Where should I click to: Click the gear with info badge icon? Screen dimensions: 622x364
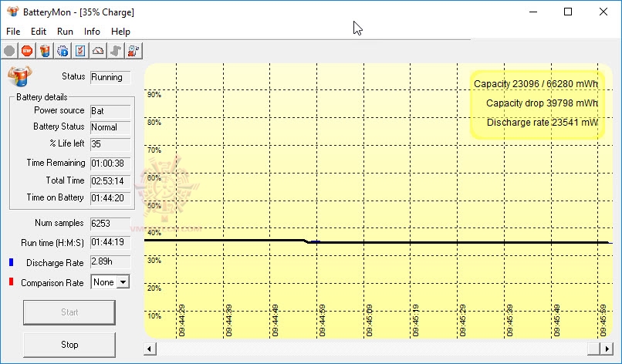coord(63,51)
